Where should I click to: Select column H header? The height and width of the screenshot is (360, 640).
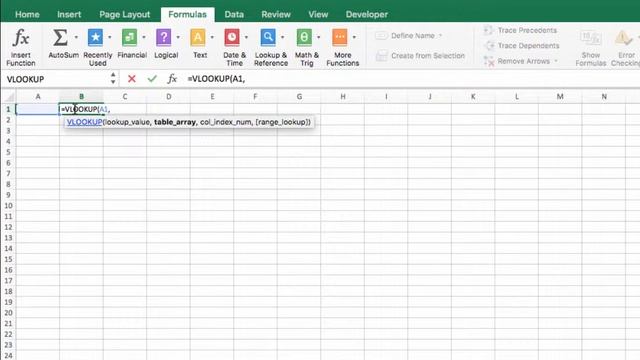click(343, 97)
